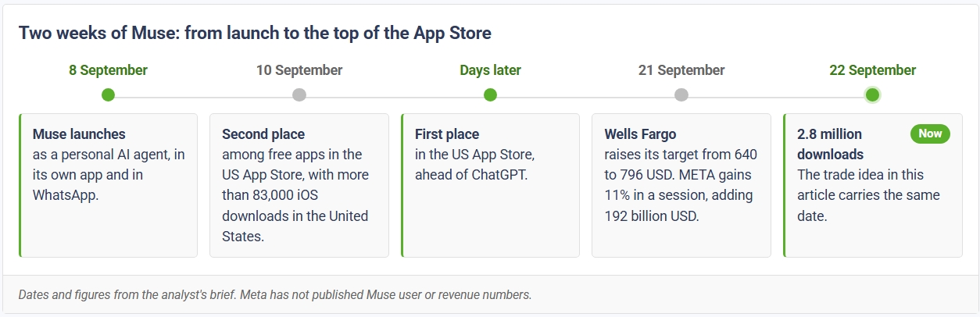Open the Muse launches card
The image size is (980, 317).
(x=108, y=186)
